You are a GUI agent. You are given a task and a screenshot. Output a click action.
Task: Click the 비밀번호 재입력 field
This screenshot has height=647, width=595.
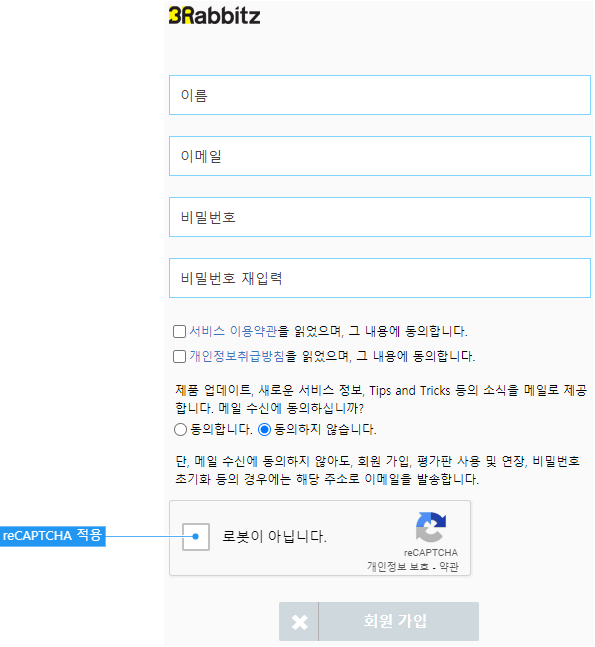coord(380,278)
